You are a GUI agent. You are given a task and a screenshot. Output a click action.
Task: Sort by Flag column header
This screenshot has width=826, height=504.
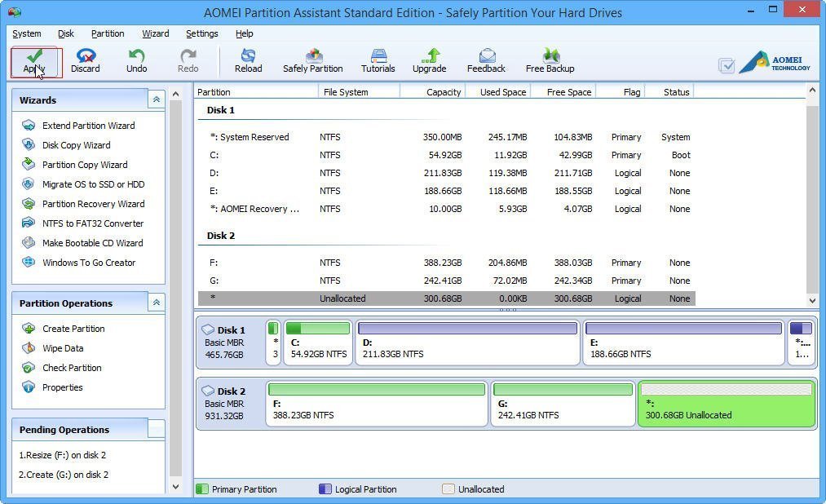621,91
